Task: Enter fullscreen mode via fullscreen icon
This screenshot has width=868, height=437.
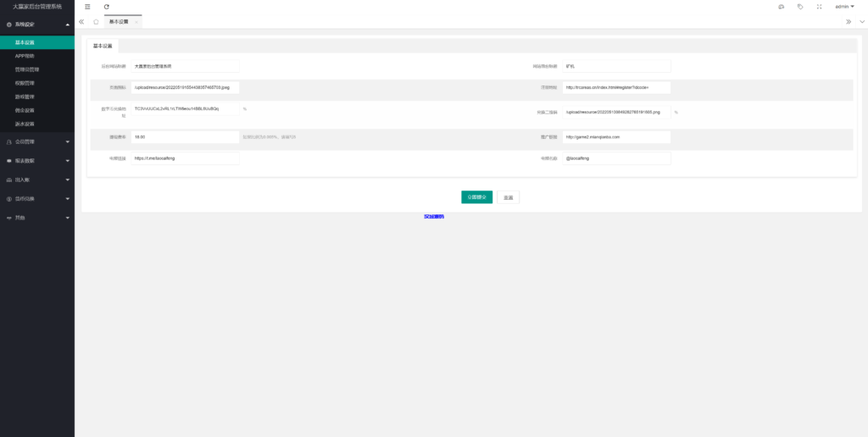Action: [819, 7]
